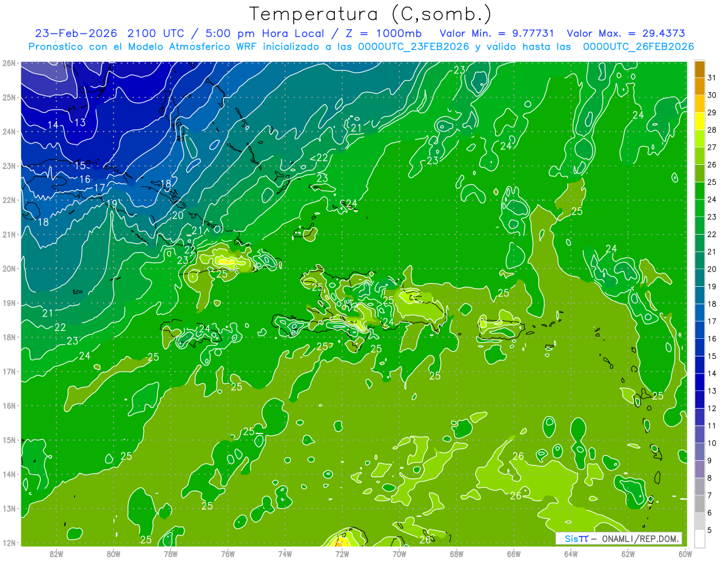Image resolution: width=728 pixels, height=562 pixels.
Task: Click the "SisTT – ONAMLI/REP.DOM." credit label
Action: tap(618, 538)
